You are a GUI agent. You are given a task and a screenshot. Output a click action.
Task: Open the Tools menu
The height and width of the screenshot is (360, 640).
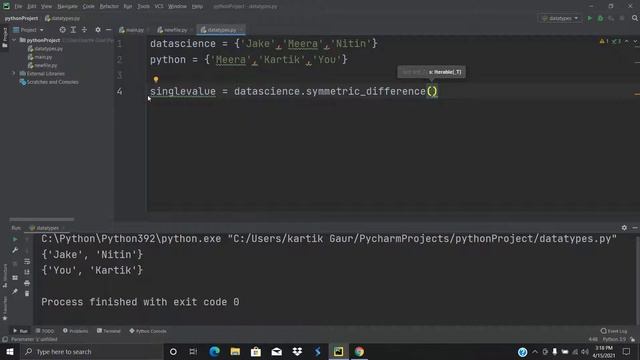[x=143, y=7]
